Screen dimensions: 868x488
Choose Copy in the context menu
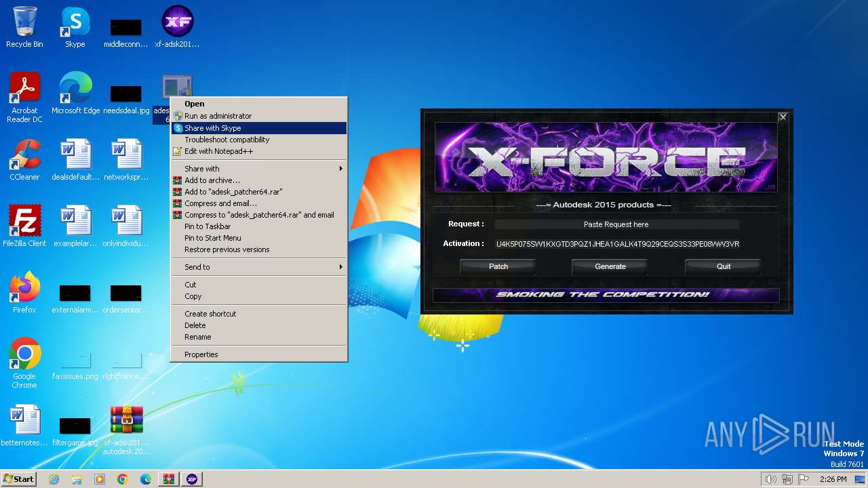pyautogui.click(x=259, y=296)
